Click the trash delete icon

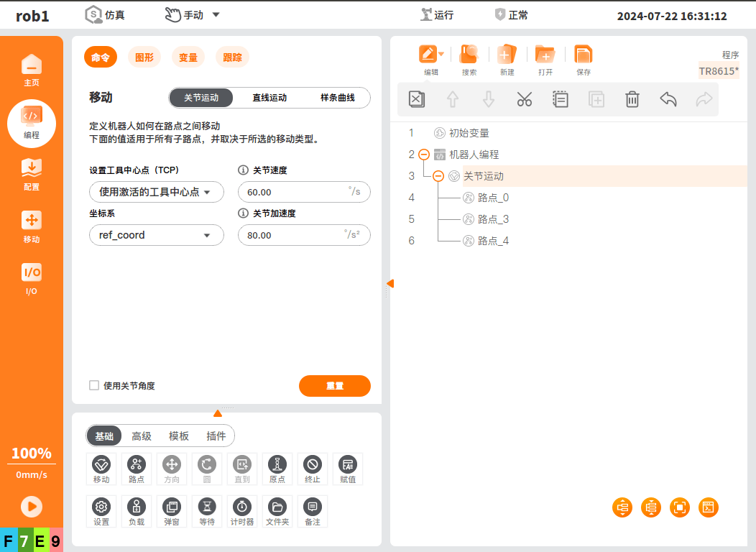coord(632,99)
